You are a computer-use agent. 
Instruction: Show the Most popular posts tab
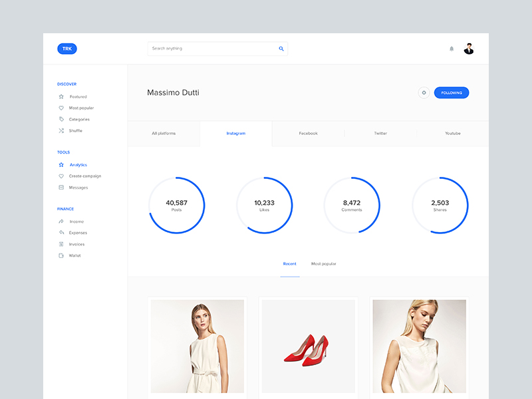(324, 264)
